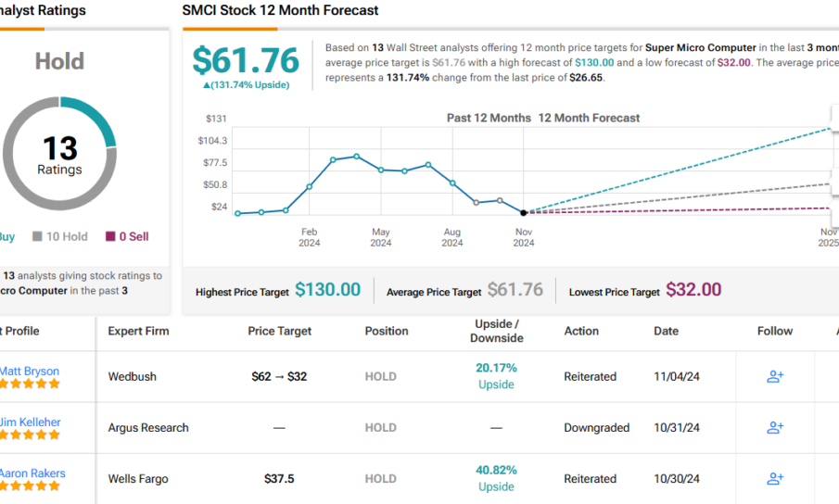
Task: Click the $62 → $32 price target cell
Action: 279,376
